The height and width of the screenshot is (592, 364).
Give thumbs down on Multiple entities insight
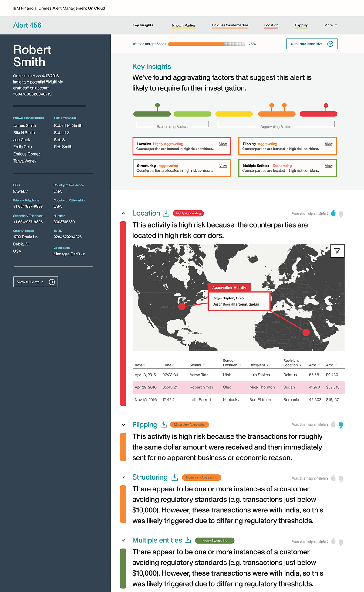pyautogui.click(x=341, y=542)
